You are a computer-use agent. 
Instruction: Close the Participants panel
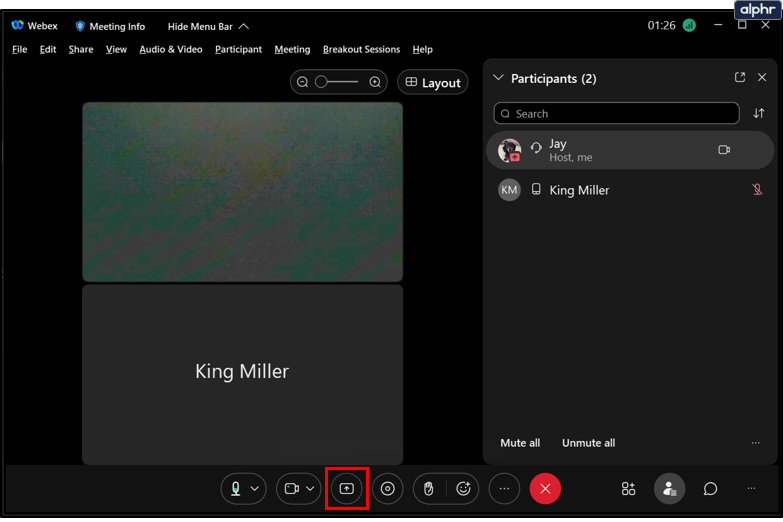click(762, 77)
